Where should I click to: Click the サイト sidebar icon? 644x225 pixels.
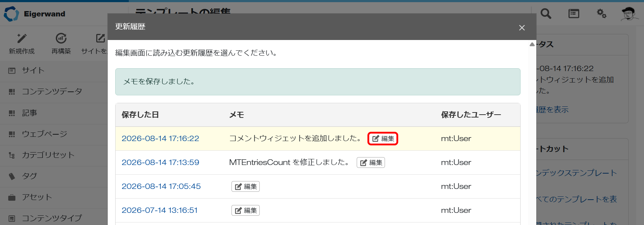[12, 71]
